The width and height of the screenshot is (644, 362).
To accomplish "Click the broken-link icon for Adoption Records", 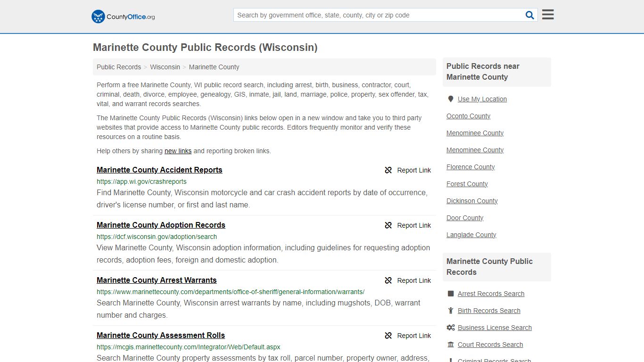I will 388,225.
